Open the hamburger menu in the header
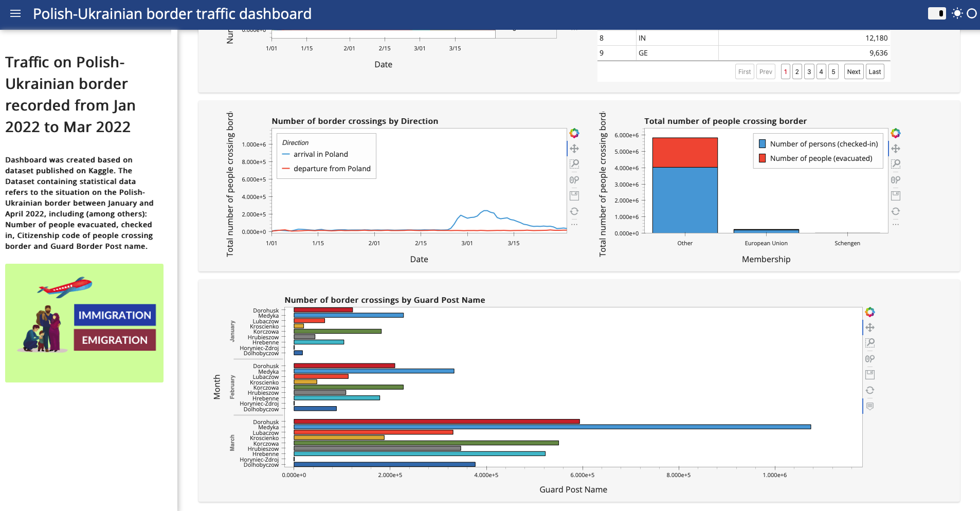Screen dimensions: 980x511 (x=15, y=14)
